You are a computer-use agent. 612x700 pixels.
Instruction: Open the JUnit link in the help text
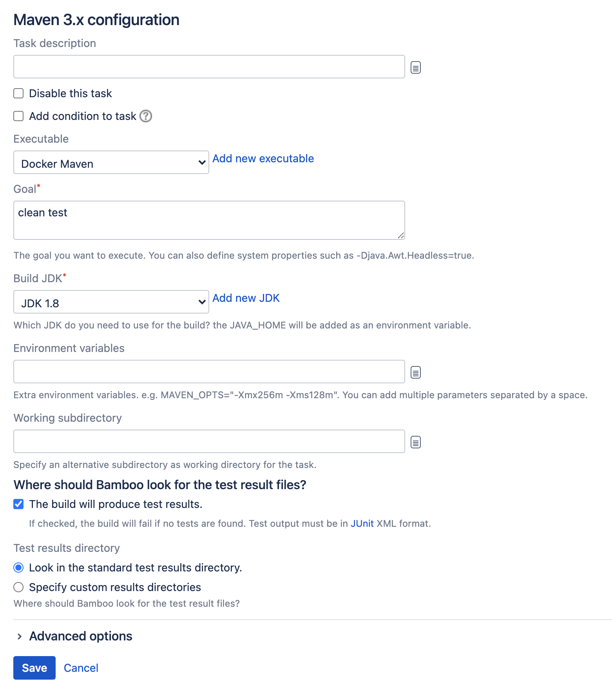click(362, 524)
